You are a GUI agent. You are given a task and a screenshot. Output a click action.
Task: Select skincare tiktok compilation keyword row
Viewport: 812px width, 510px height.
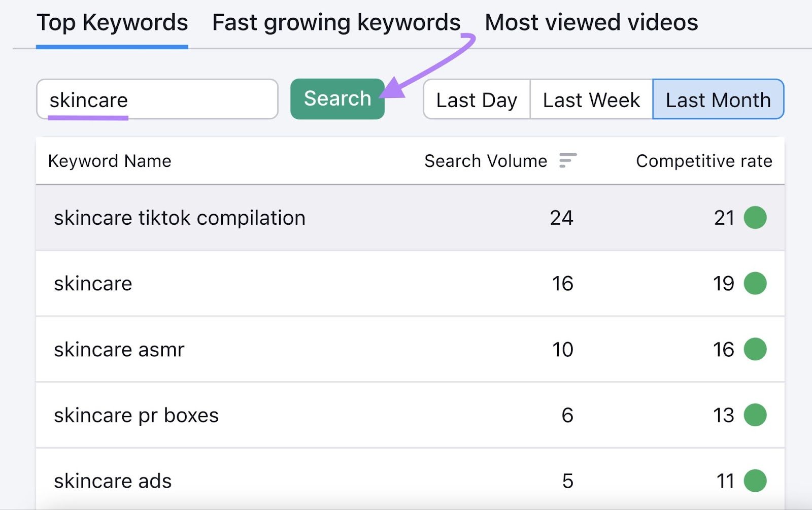(x=180, y=218)
